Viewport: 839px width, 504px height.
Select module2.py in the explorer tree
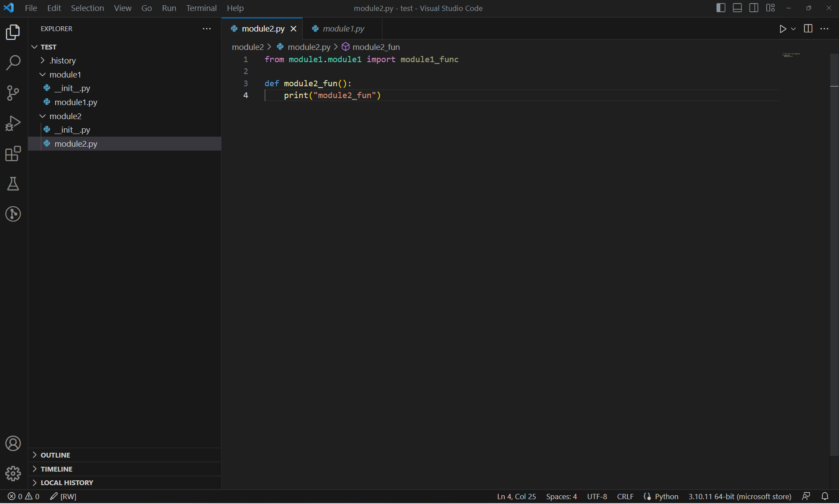(x=124, y=144)
